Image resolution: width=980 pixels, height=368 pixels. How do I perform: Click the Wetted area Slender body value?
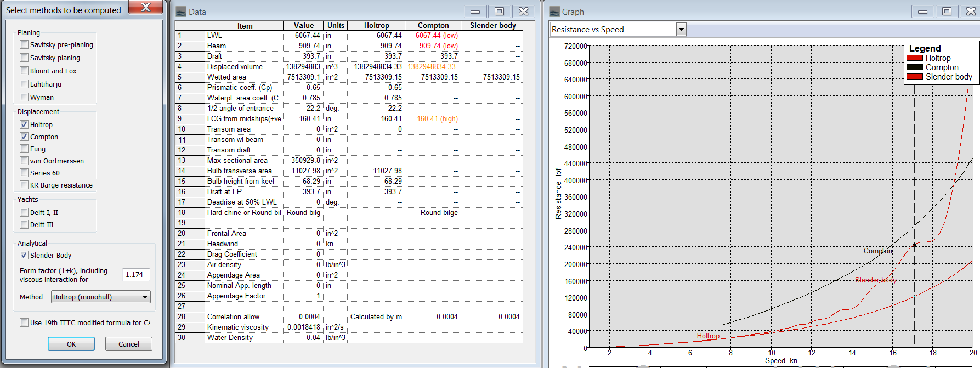click(x=492, y=77)
